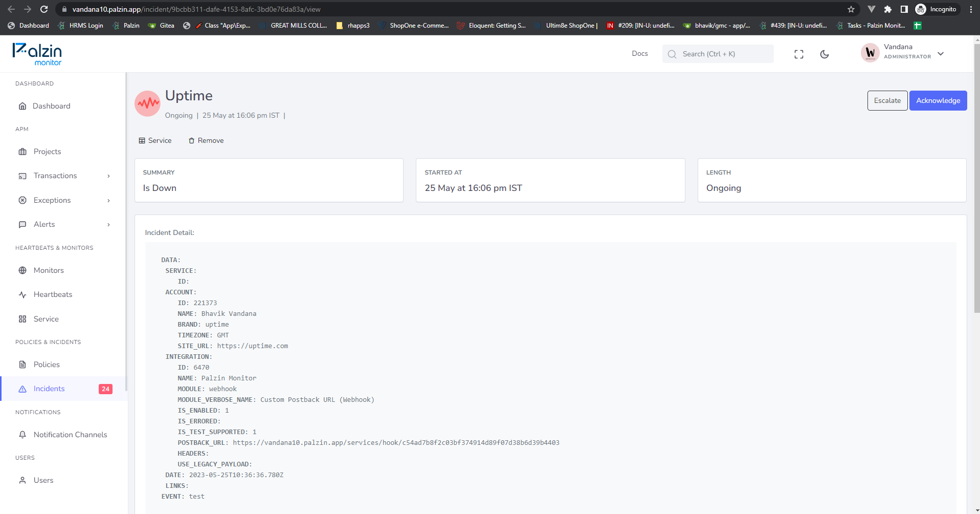Open the Users sidebar item
Image resolution: width=980 pixels, height=514 pixels.
point(43,480)
